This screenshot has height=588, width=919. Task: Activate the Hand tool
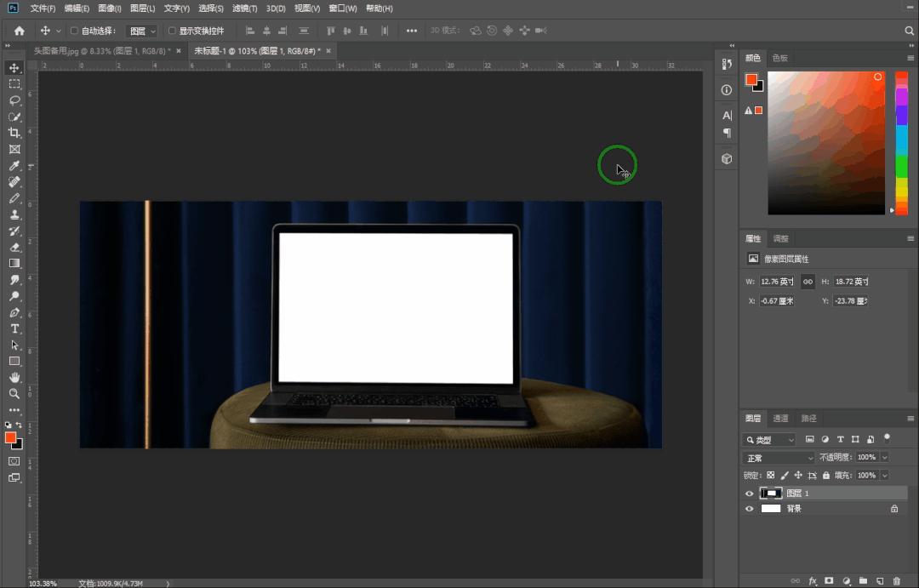click(14, 378)
